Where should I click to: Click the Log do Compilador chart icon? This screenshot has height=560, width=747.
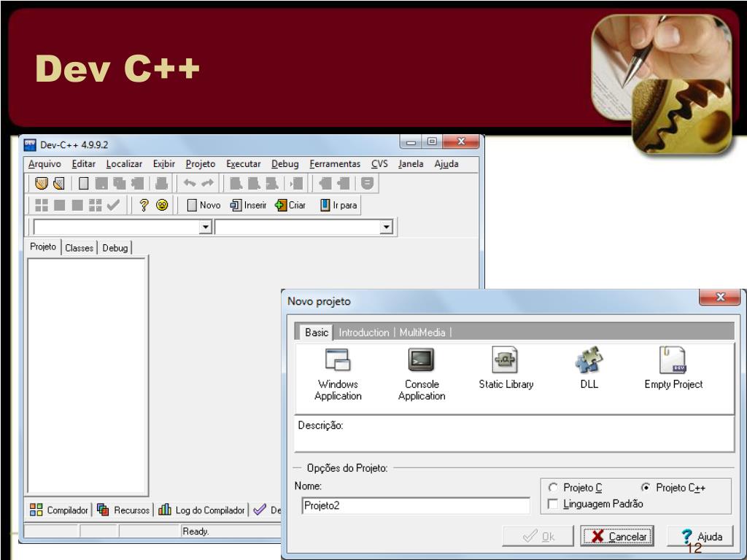click(165, 510)
